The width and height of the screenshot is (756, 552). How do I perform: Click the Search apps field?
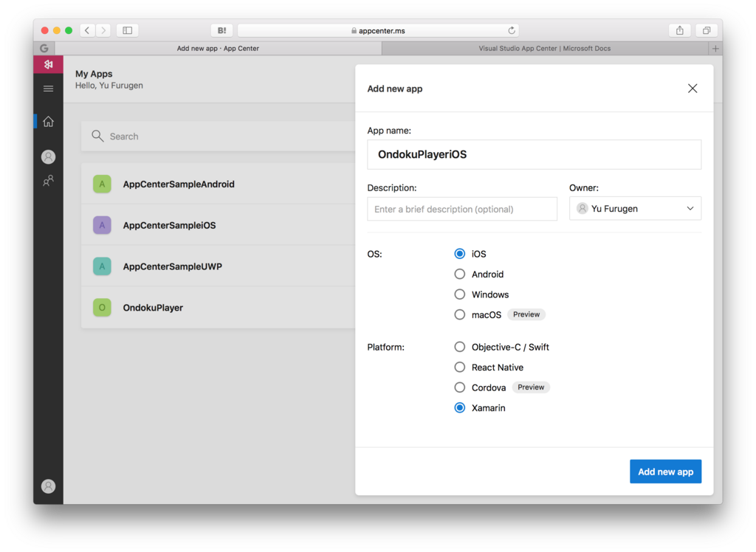pos(219,137)
